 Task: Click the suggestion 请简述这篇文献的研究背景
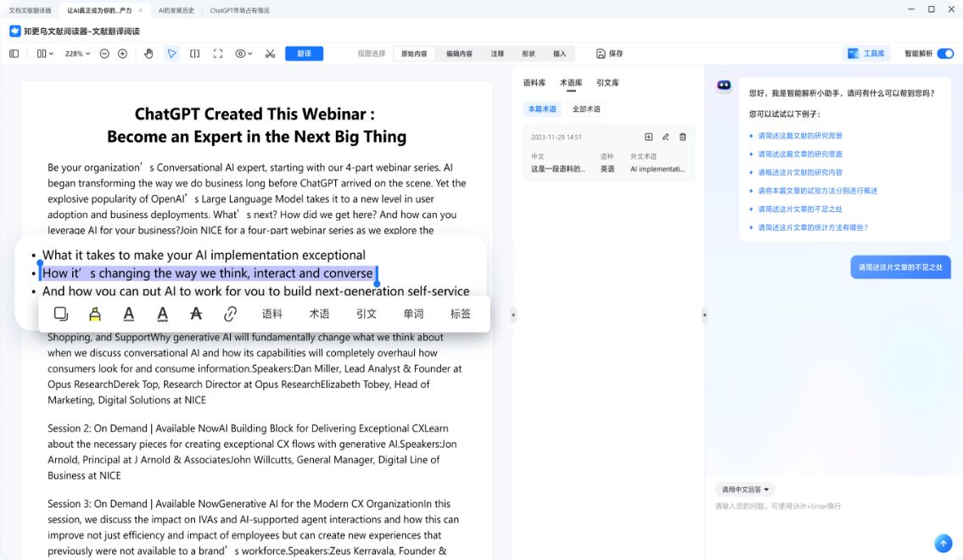799,136
